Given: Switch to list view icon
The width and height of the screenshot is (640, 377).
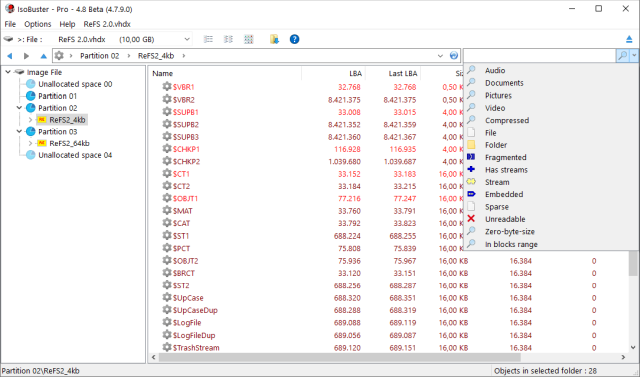Looking at the screenshot, I should [x=208, y=39].
